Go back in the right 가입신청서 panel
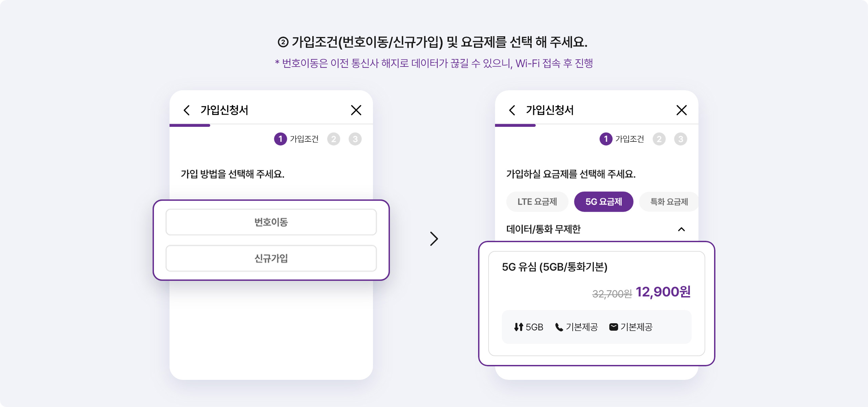 point(512,110)
